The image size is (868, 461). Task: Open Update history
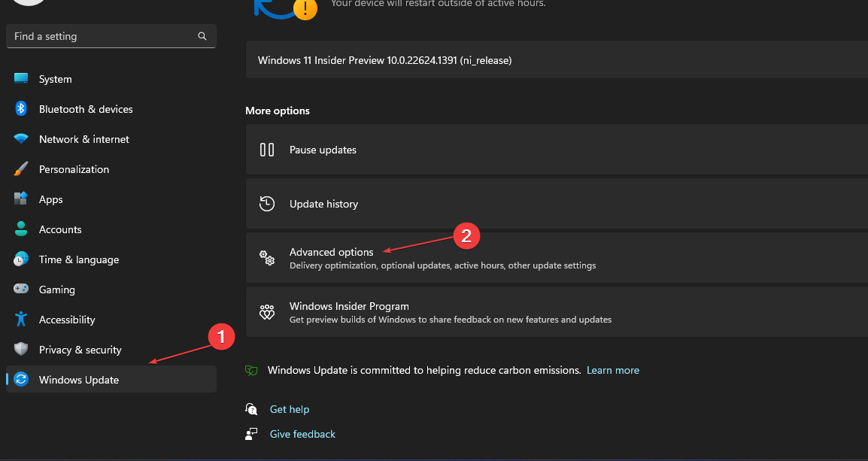click(323, 204)
